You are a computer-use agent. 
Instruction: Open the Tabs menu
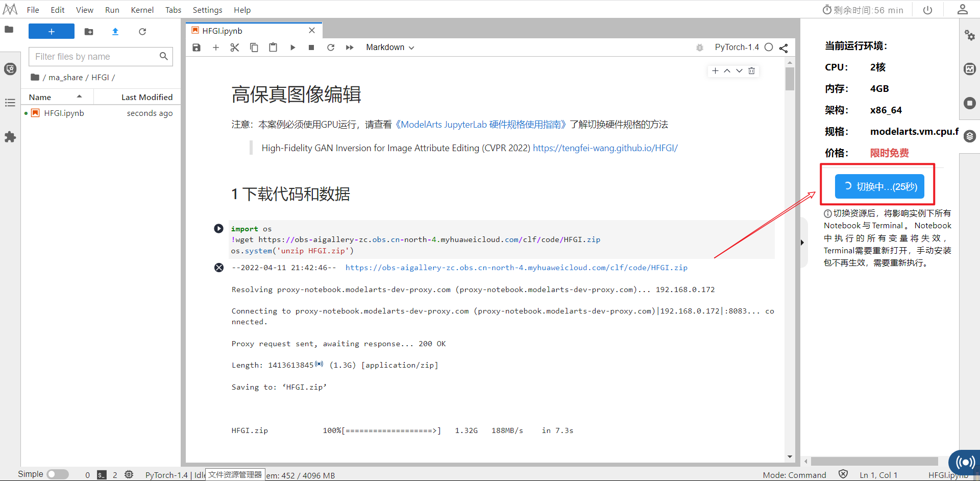(174, 10)
